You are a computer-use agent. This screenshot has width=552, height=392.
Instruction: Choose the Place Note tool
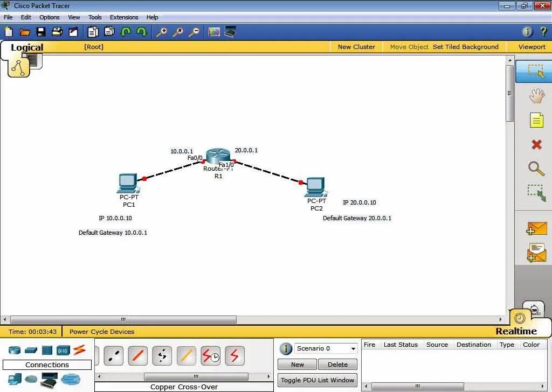pos(536,120)
